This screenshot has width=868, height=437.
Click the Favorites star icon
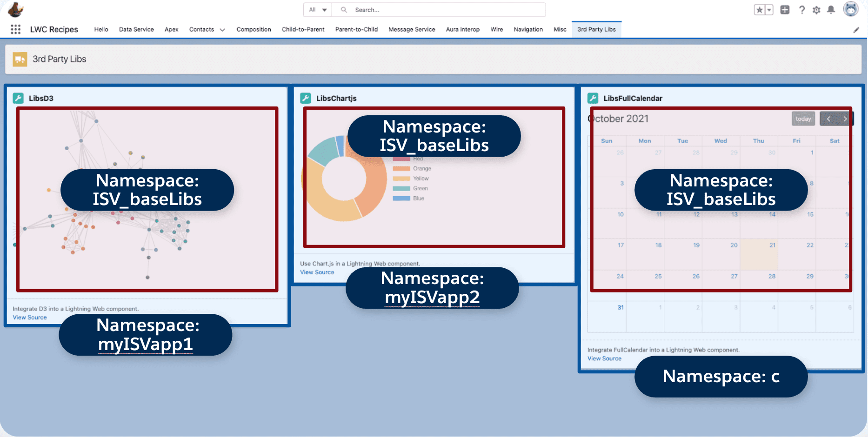pos(759,10)
